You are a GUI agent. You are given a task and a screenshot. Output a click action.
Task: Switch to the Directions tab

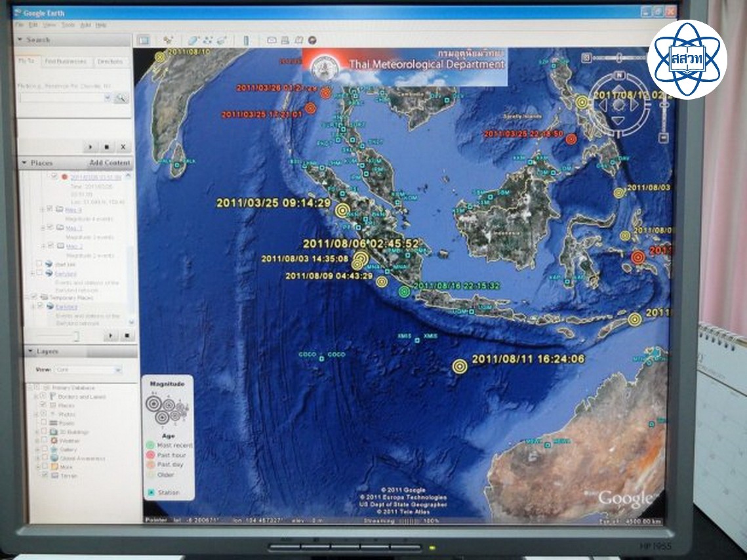[x=110, y=62]
